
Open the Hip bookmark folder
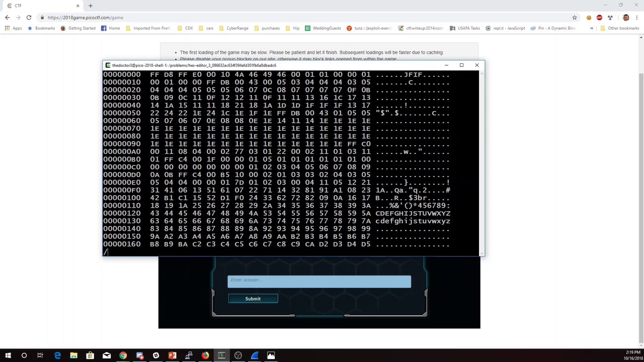click(x=292, y=28)
